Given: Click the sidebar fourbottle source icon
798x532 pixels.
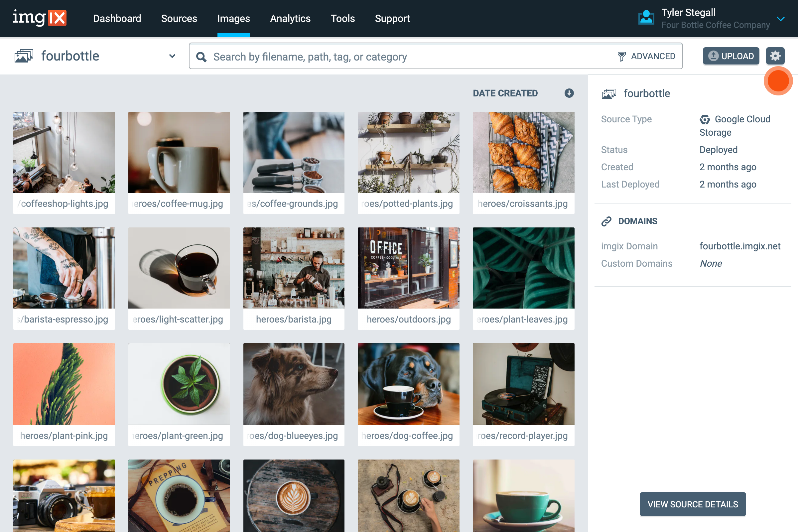Looking at the screenshot, I should click(x=609, y=94).
